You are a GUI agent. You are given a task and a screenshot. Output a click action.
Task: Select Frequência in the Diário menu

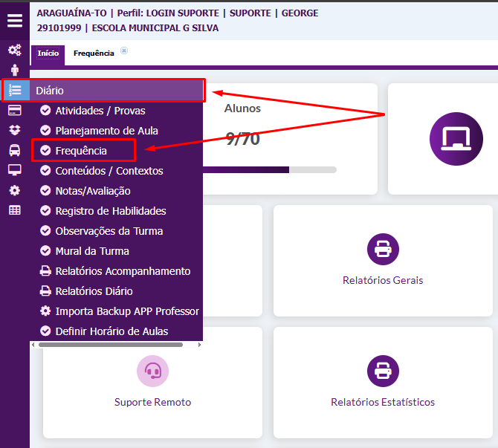tap(81, 151)
